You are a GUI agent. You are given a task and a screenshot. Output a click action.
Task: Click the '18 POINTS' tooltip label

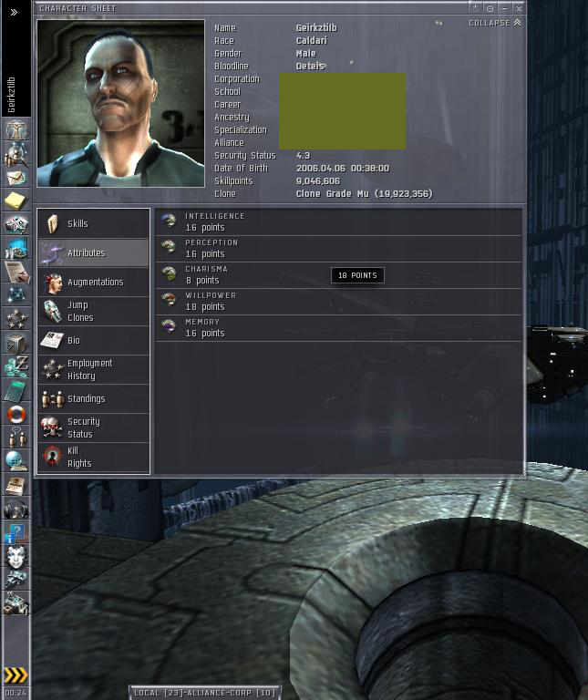[357, 275]
